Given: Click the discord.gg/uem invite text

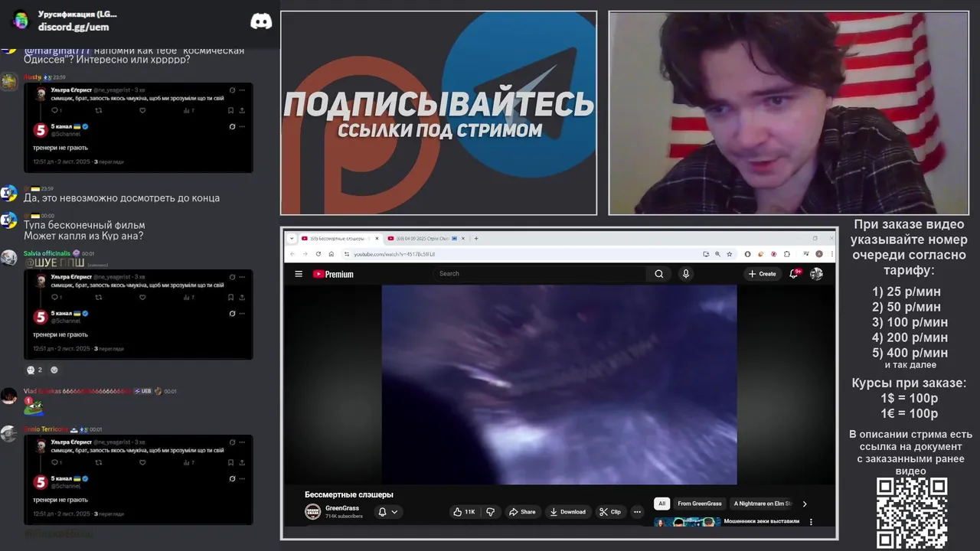Looking at the screenshot, I should point(73,27).
